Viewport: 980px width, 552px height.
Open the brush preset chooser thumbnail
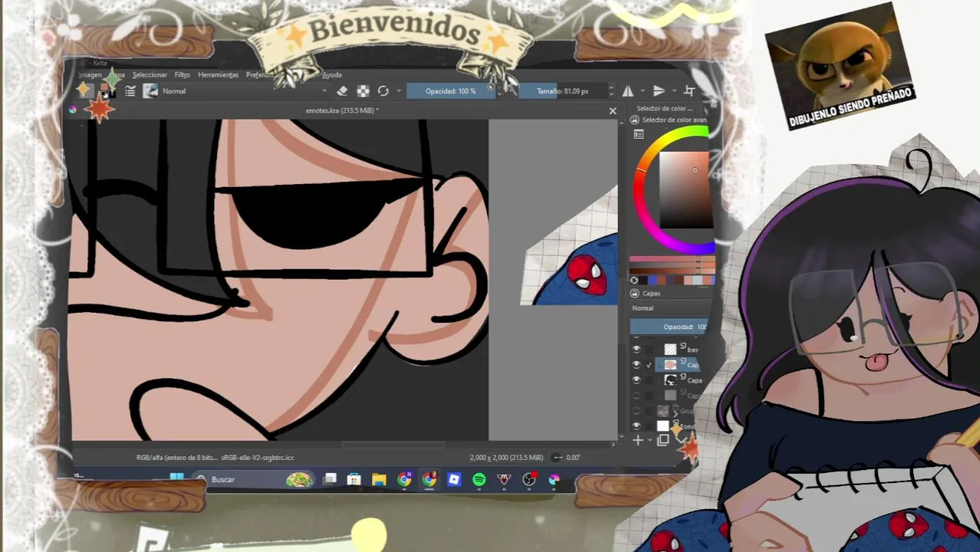[x=150, y=91]
